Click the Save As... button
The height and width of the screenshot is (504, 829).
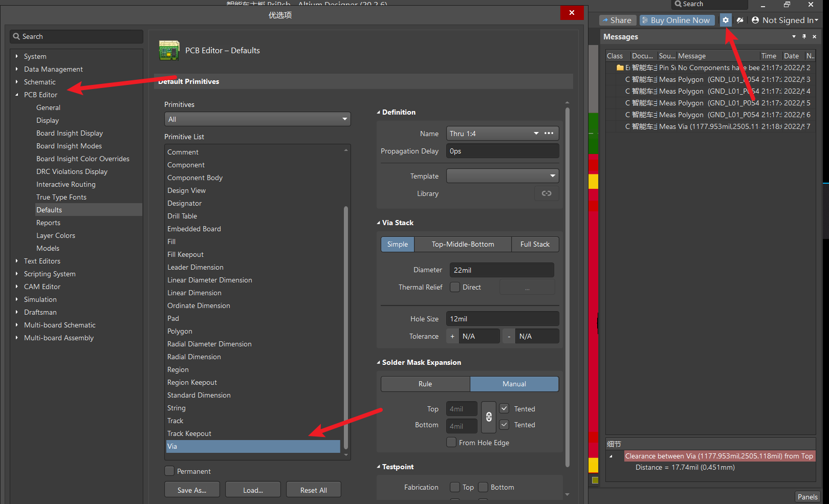pyautogui.click(x=192, y=490)
